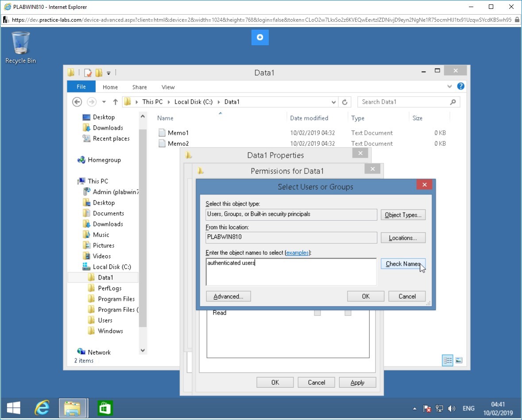Click the search magnifier in Search Data1
This screenshot has height=420, width=522.
[x=453, y=102]
